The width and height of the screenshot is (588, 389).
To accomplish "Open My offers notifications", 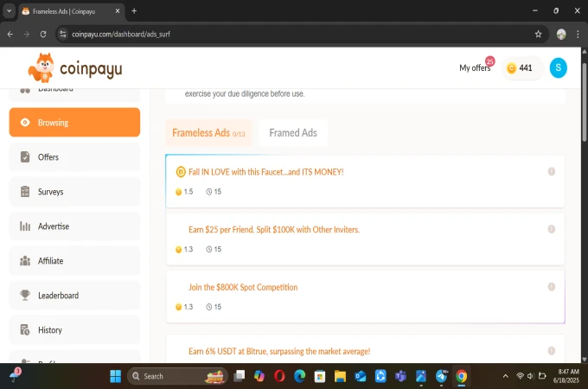I will [x=475, y=67].
